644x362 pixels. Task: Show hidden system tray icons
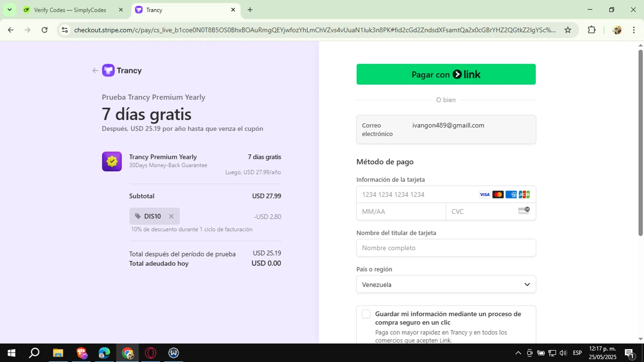tap(518, 353)
